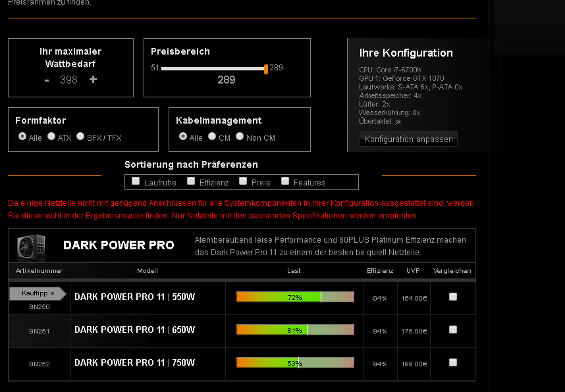
Task: Click the Artikelnummer column header
Action: click(39, 271)
